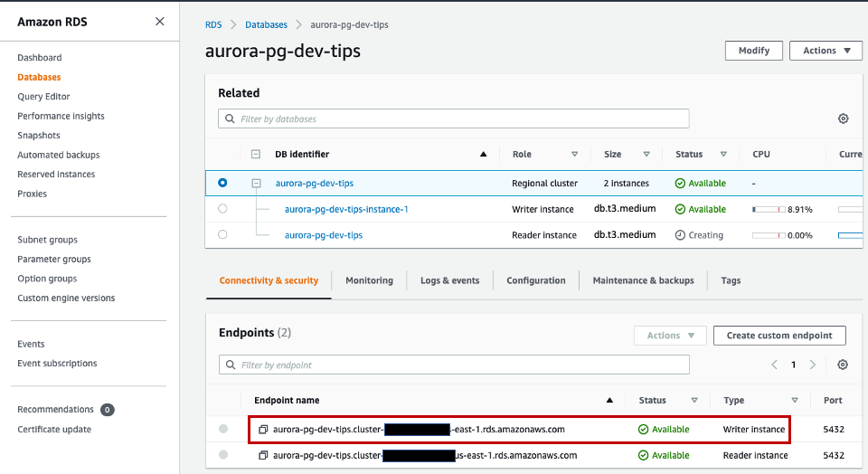Image resolution: width=868 pixels, height=474 pixels.
Task: Sort Endpoints table by Type column
Action: pyautogui.click(x=795, y=401)
